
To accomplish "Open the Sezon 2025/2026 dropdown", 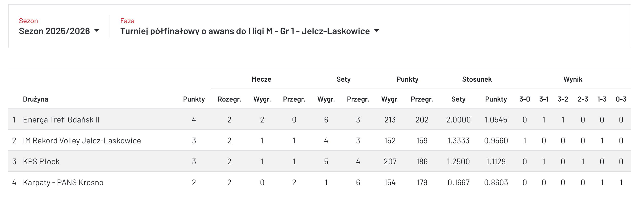I will click(x=54, y=31).
